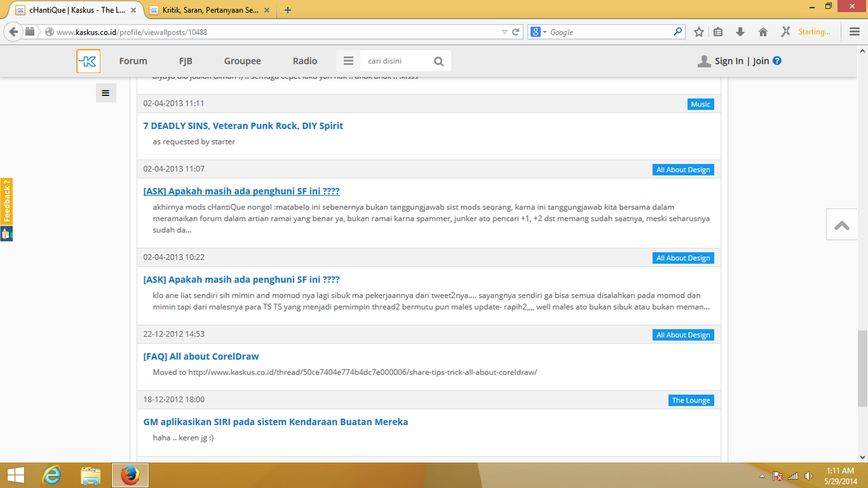Click the user silhouette icon near Sign In
The width and height of the screenshot is (868, 488).
click(704, 61)
